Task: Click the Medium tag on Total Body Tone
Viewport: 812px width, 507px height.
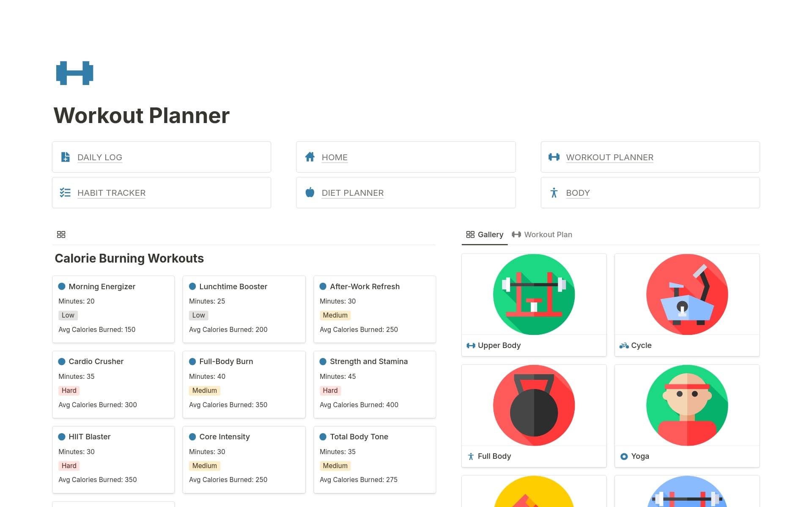Action: pyautogui.click(x=335, y=466)
